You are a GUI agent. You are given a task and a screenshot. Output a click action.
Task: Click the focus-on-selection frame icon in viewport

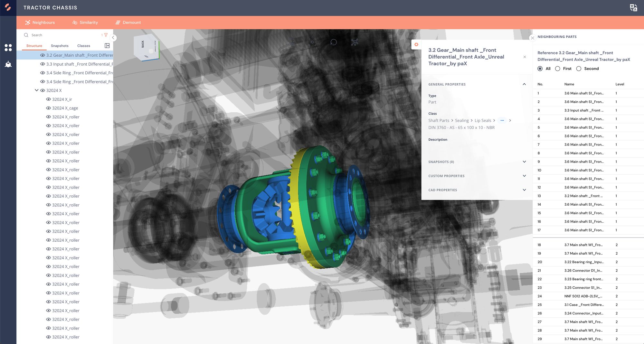pos(312,42)
